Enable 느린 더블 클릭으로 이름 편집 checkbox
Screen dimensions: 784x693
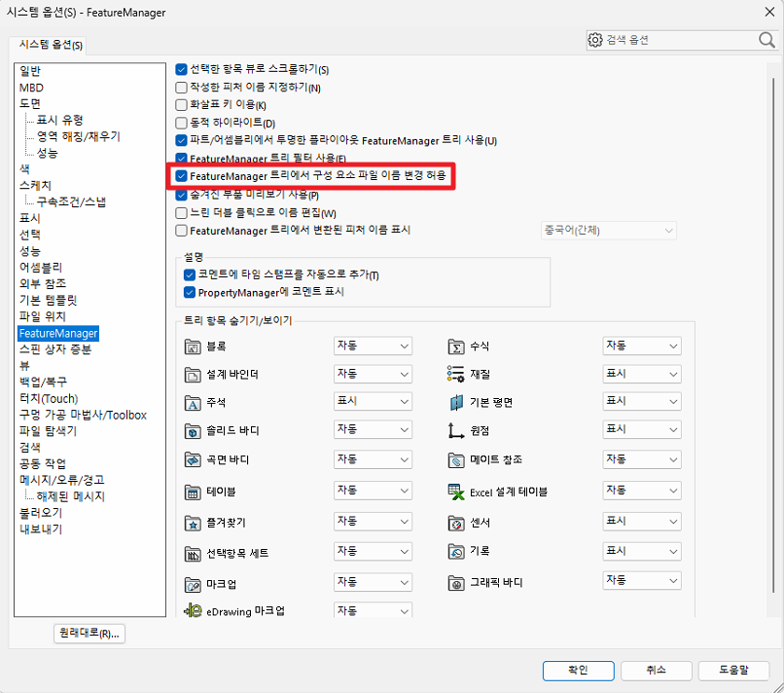181,213
